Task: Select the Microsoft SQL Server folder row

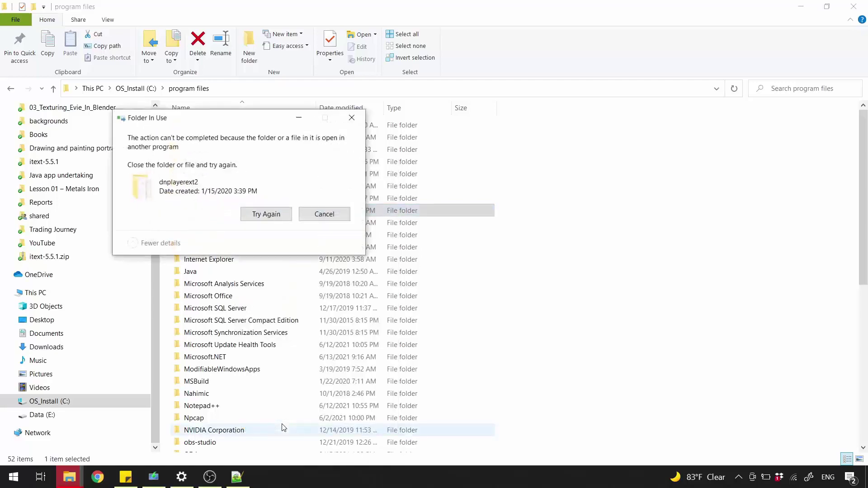Action: coord(332,308)
